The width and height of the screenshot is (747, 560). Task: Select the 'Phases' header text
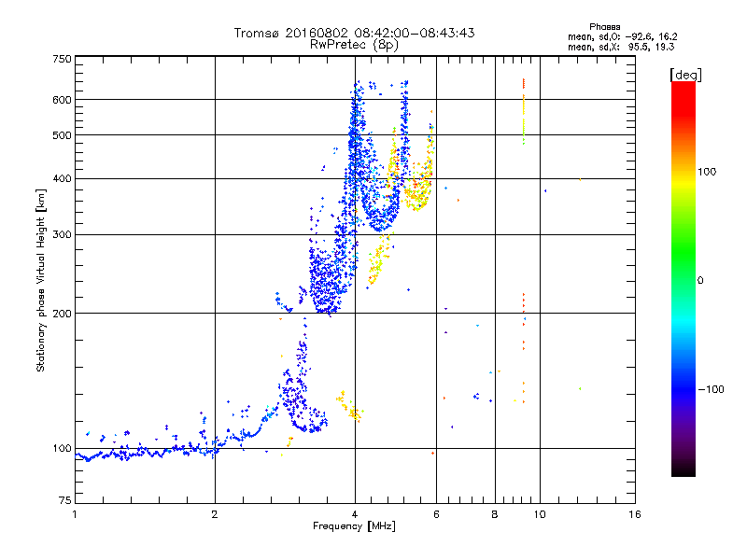(x=604, y=27)
